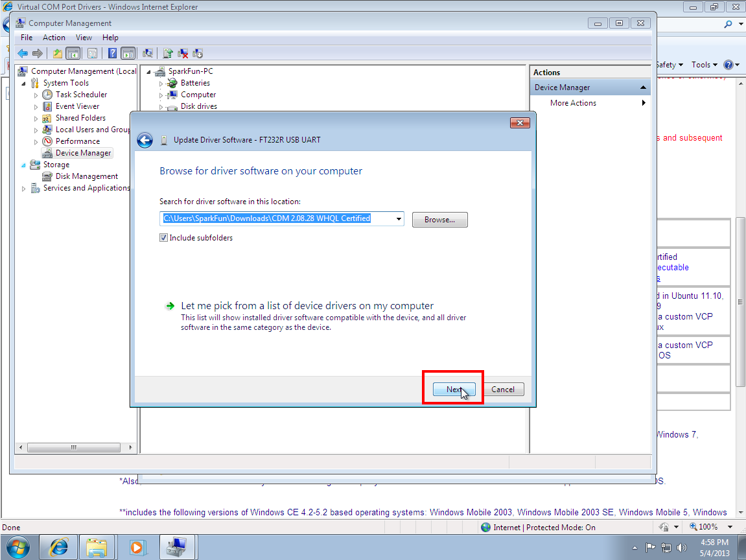Collapse the System Tools tree node

pos(23,83)
